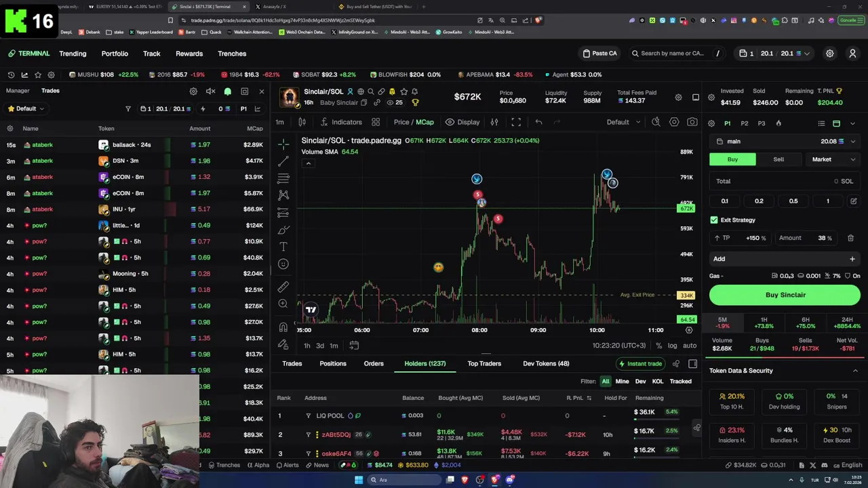
Task: Open wallet balance dropdown in top bar
Action: (775, 54)
